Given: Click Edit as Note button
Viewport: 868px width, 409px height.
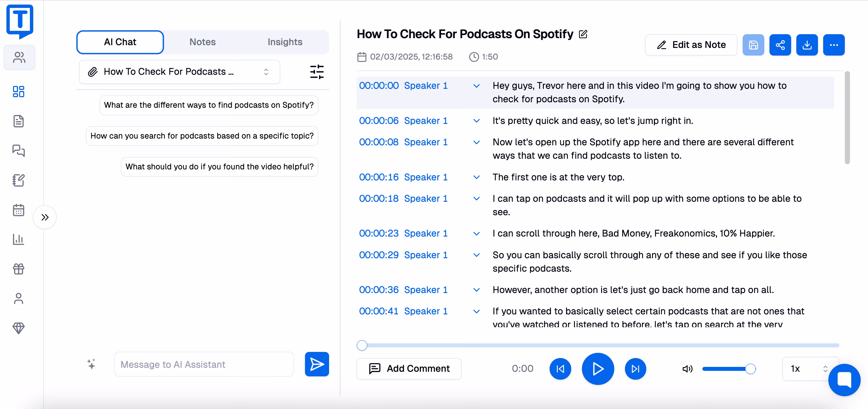Looking at the screenshot, I should coord(691,45).
